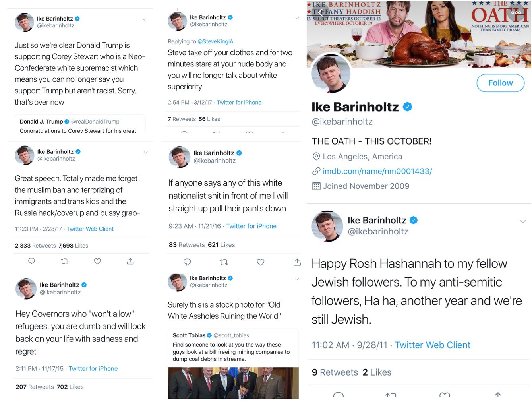Retweet the white nationalist tweet
This screenshot has width=532, height=401.
pos(224,262)
